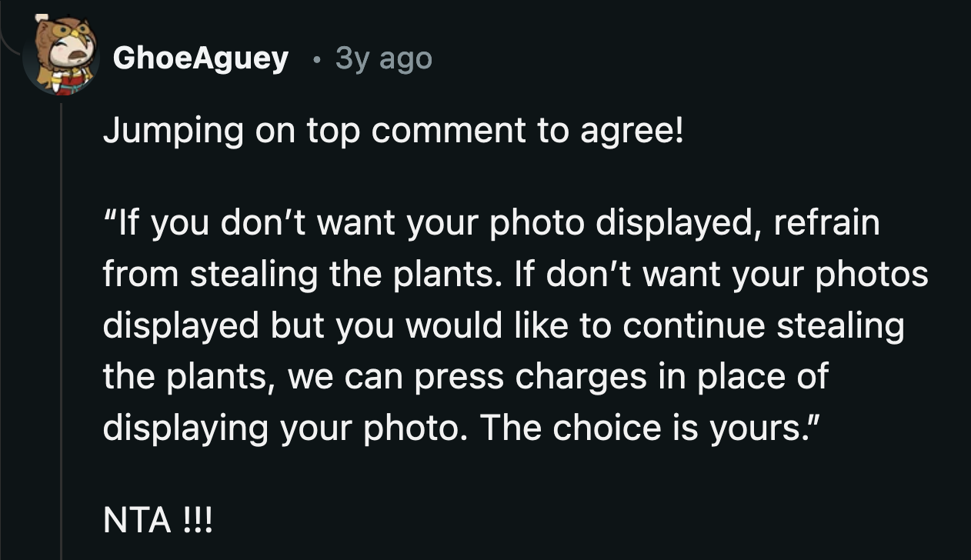This screenshot has width=971, height=560.
Task: Click the 3y ago timestamp
Action: 384,58
